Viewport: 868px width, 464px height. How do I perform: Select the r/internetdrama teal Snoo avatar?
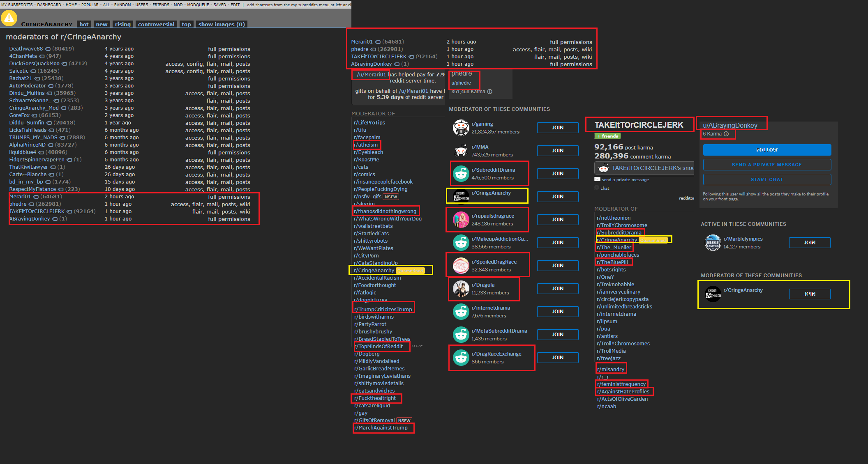461,312
